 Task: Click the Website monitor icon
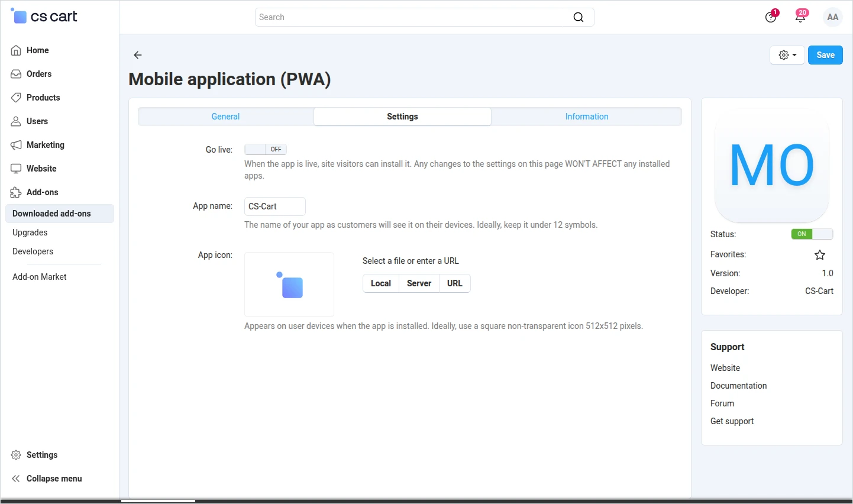(x=16, y=169)
